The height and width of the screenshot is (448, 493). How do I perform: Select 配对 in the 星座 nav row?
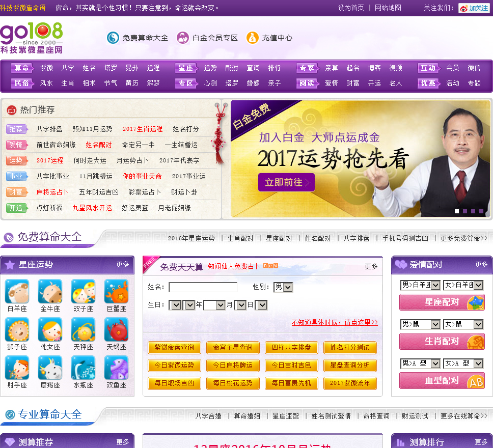click(x=232, y=68)
